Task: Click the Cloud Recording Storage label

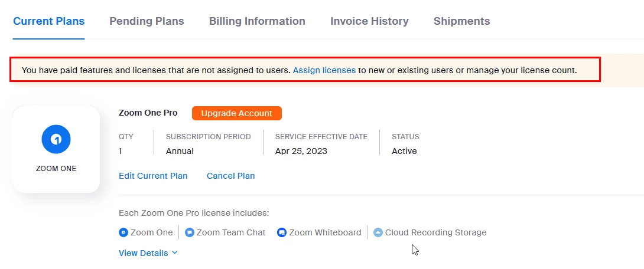Action: [x=435, y=232]
